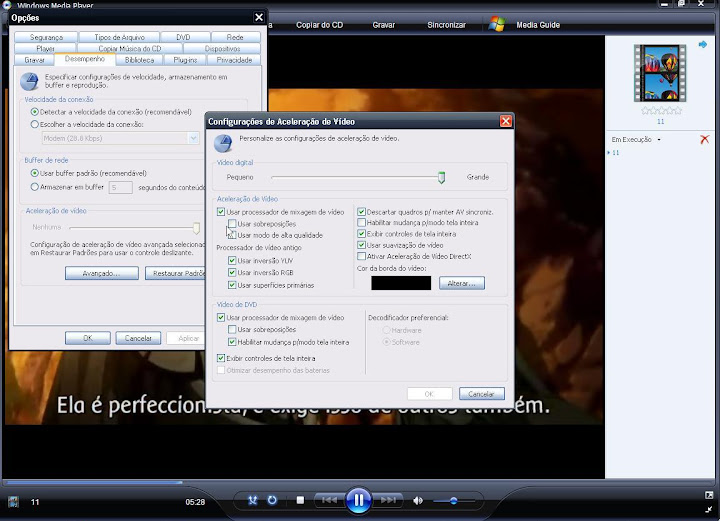The height and width of the screenshot is (521, 720).
Task: Enable Usar sobreposições in Vídeo de DVD
Action: [x=232, y=329]
